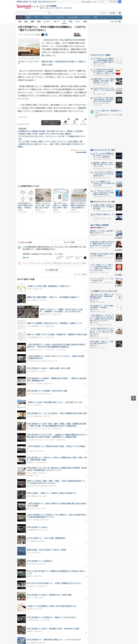Expand the first comment with もっと見る
The image size is (138, 644).
(59, 254)
